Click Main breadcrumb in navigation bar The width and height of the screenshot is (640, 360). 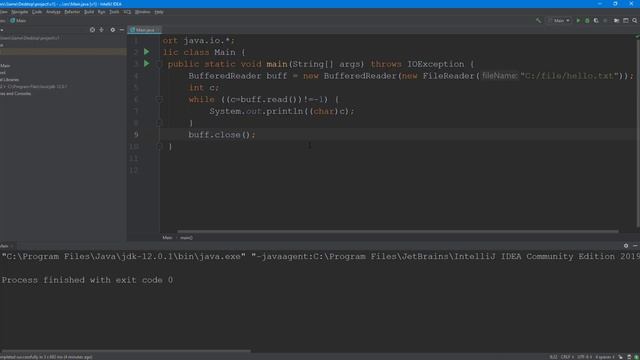18,20
